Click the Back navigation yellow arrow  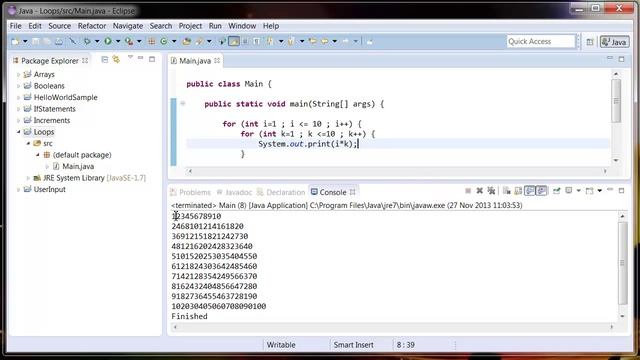pos(325,41)
